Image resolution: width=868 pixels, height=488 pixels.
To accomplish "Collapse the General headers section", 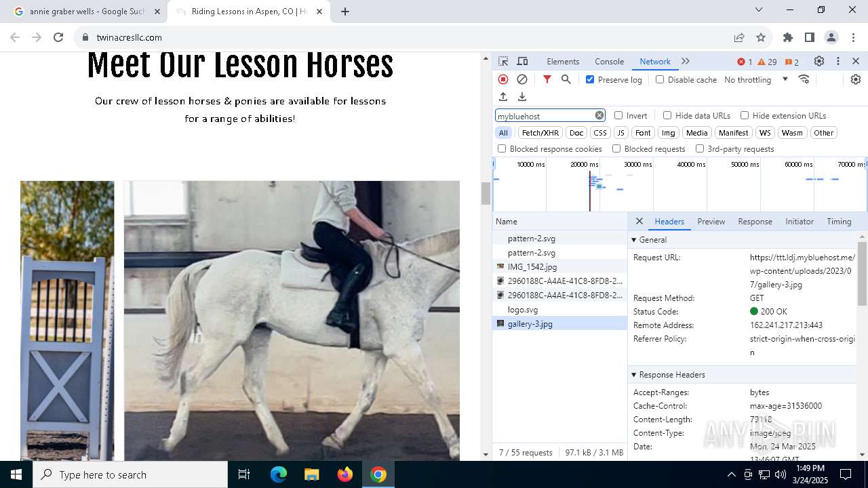I will pos(634,240).
